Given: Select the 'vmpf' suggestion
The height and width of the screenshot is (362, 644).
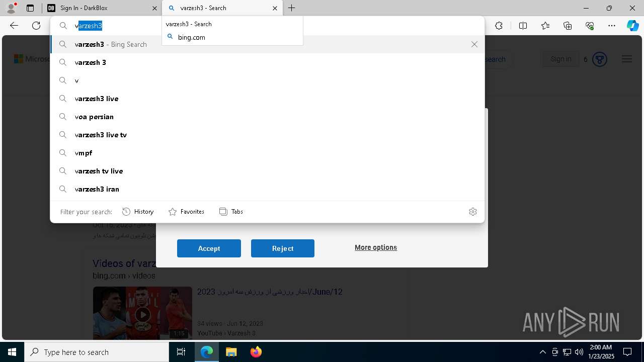Looking at the screenshot, I should [x=267, y=153].
